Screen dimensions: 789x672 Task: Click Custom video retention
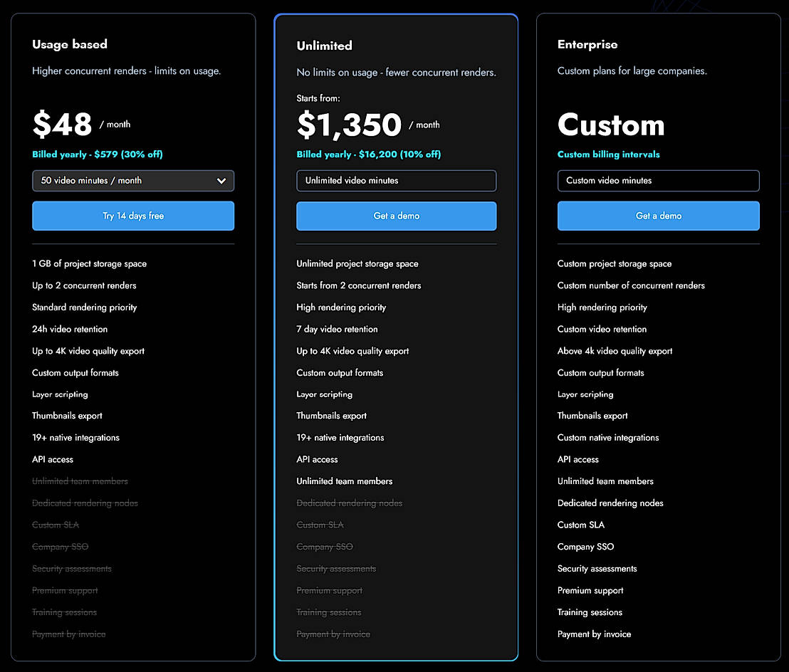[x=602, y=329]
